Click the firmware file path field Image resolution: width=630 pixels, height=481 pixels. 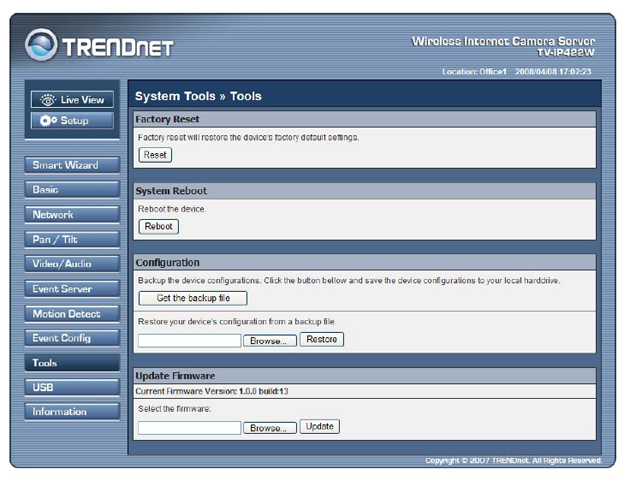[x=190, y=428]
